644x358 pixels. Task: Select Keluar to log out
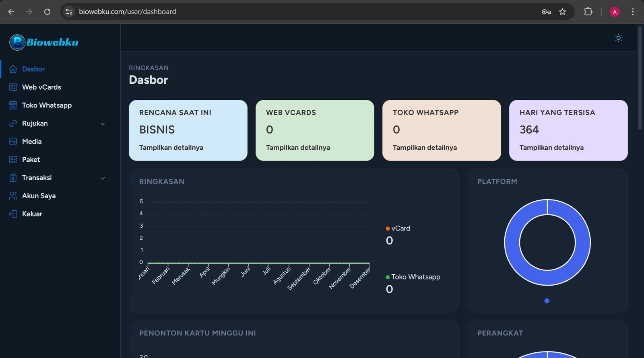pos(32,214)
